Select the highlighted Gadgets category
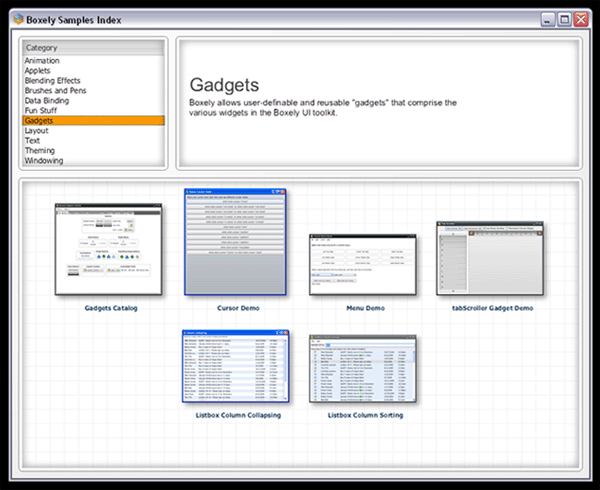 94,120
